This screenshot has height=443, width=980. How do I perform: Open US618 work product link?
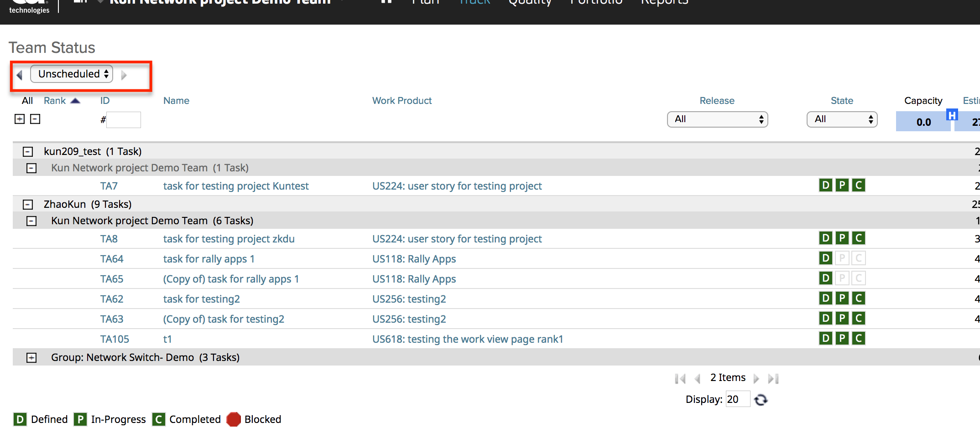coord(467,339)
